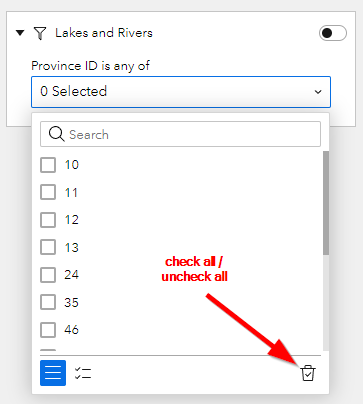
Task: Check the box for province 11
Action: [48, 192]
